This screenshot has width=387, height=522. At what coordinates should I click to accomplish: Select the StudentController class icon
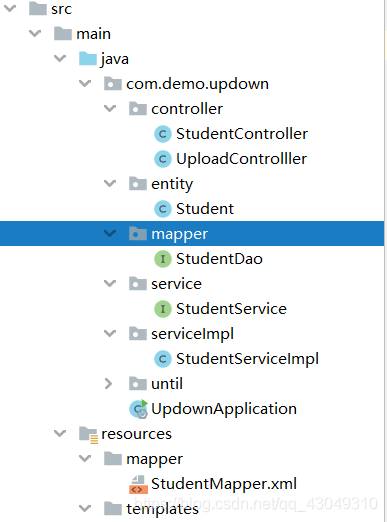(x=163, y=134)
